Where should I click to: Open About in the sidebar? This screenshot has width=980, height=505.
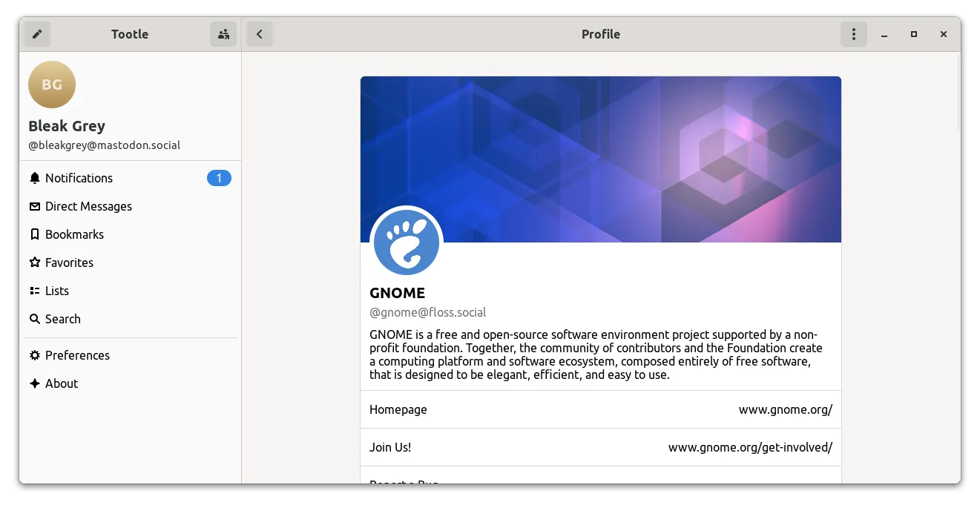point(131,383)
